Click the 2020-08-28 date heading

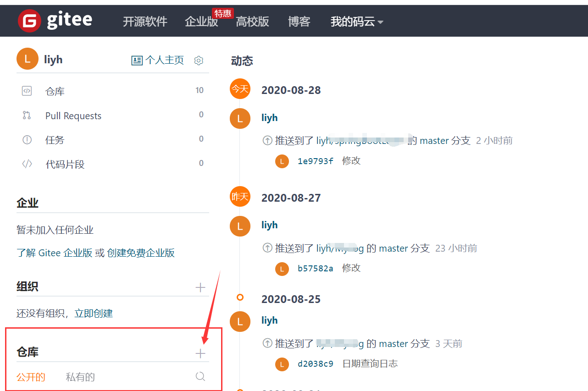pyautogui.click(x=291, y=90)
